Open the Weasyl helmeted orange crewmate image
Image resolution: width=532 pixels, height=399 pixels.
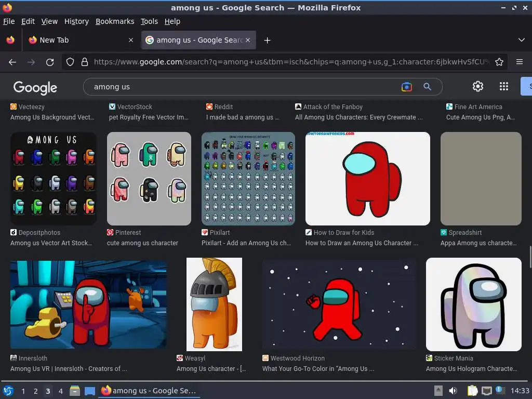214,304
